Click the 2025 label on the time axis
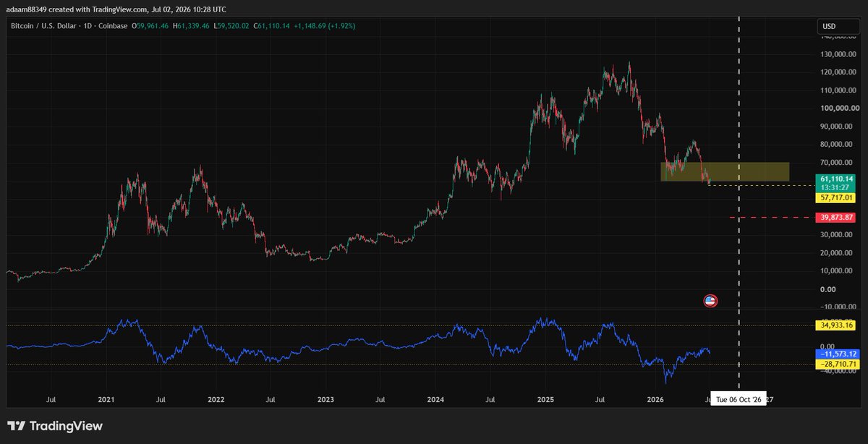The width and height of the screenshot is (868, 444). [545, 399]
